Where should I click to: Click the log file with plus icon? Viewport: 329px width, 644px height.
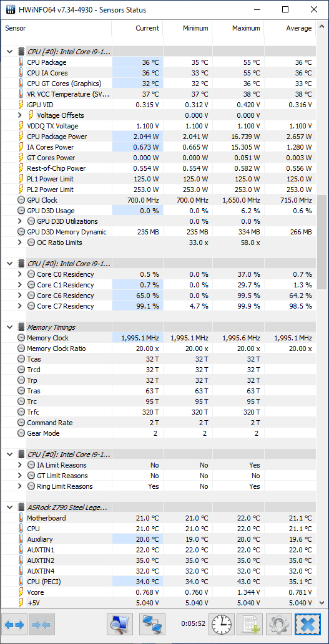(x=250, y=625)
